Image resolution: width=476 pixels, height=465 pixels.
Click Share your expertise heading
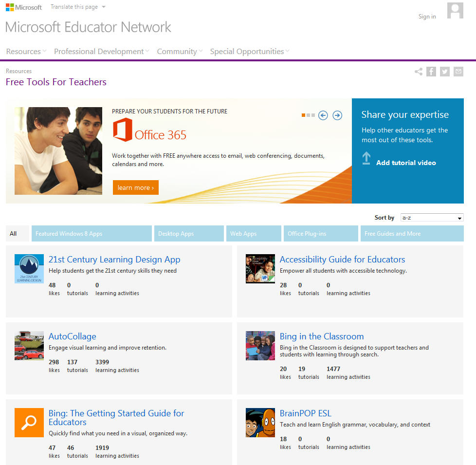point(405,114)
